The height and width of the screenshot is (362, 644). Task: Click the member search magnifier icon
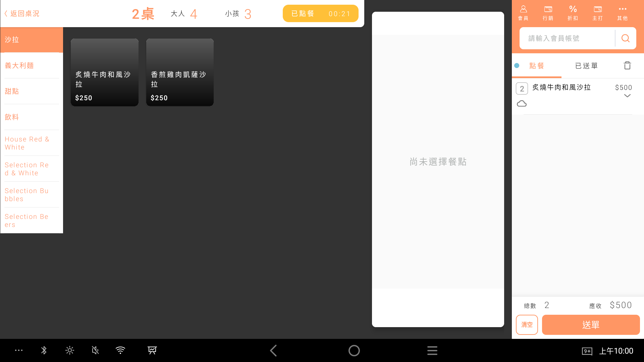[x=626, y=38]
